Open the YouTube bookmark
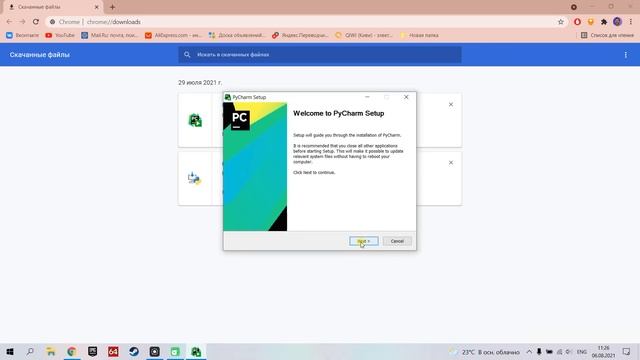Screen dimensions: 640x360 point(60,35)
